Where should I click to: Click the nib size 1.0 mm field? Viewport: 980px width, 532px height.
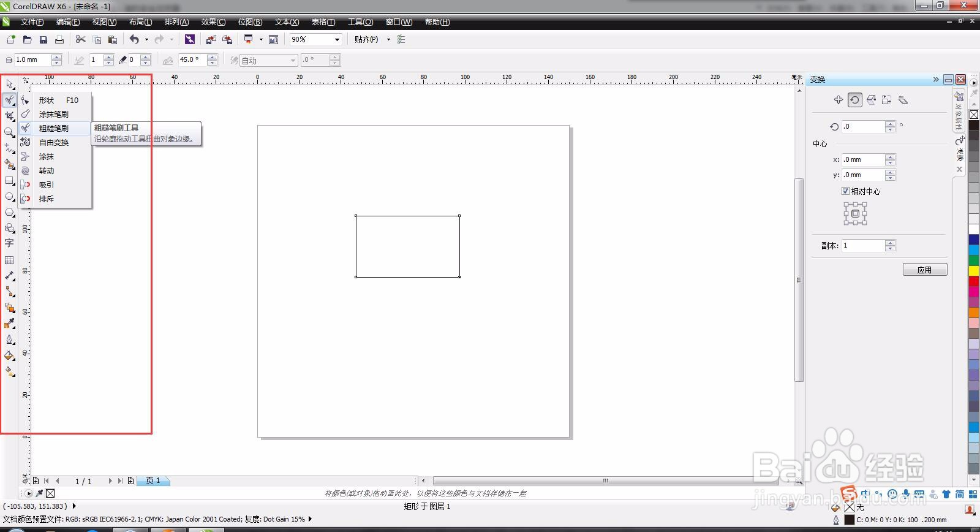(32, 60)
